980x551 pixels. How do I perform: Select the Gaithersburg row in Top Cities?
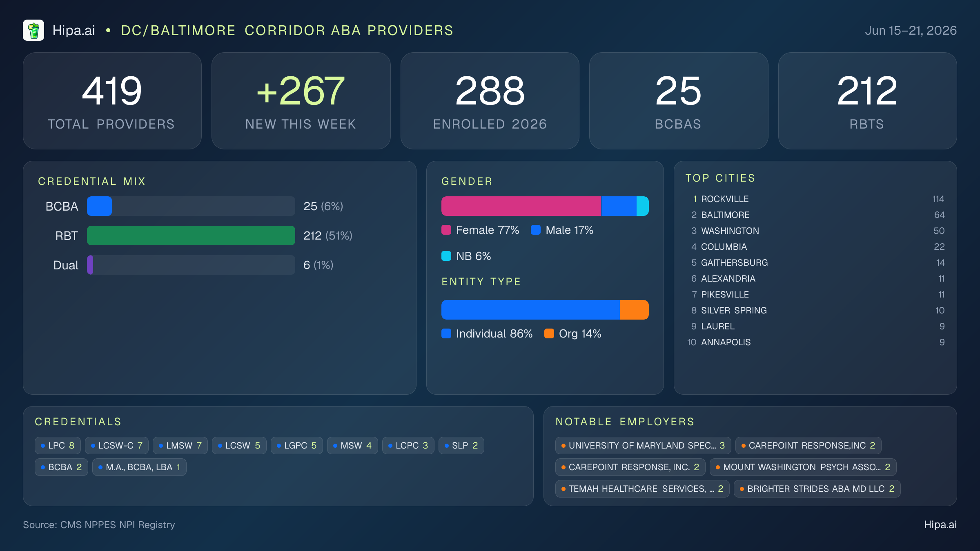tap(815, 262)
